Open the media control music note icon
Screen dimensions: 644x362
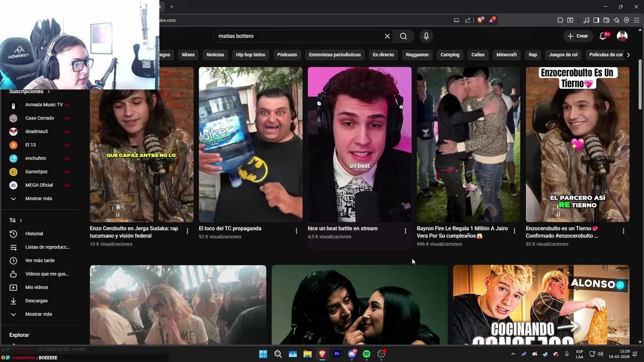(586, 20)
